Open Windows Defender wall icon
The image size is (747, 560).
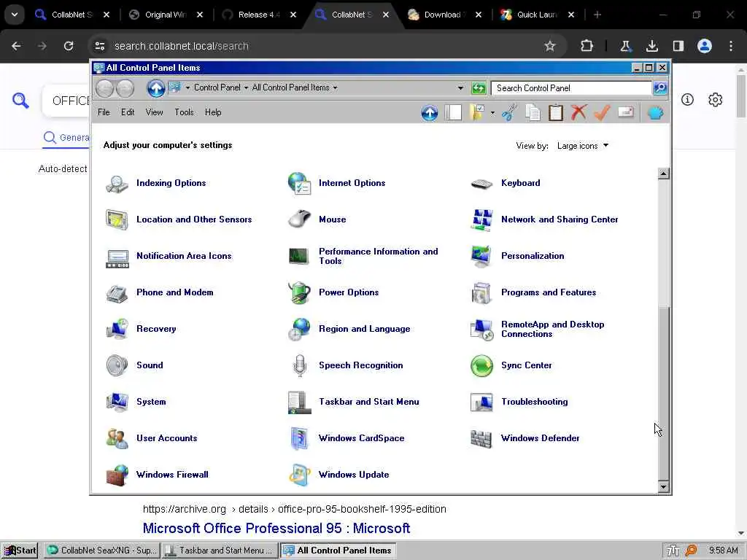coord(481,438)
